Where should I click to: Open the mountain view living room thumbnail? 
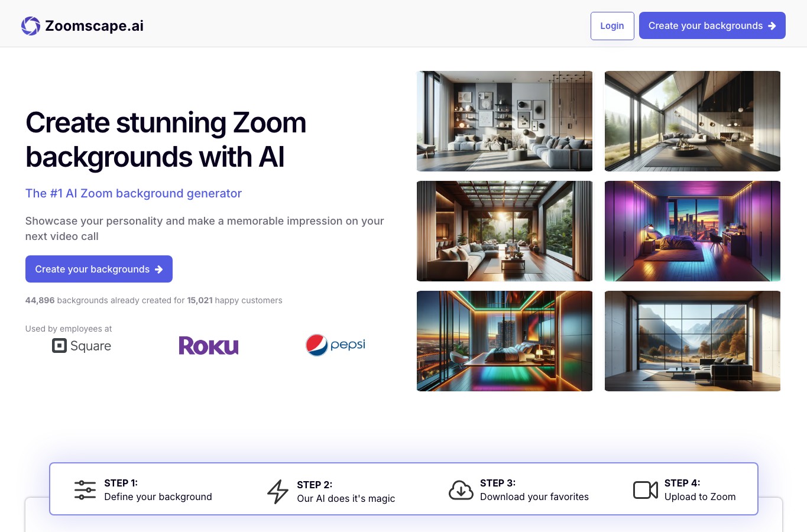(692, 341)
